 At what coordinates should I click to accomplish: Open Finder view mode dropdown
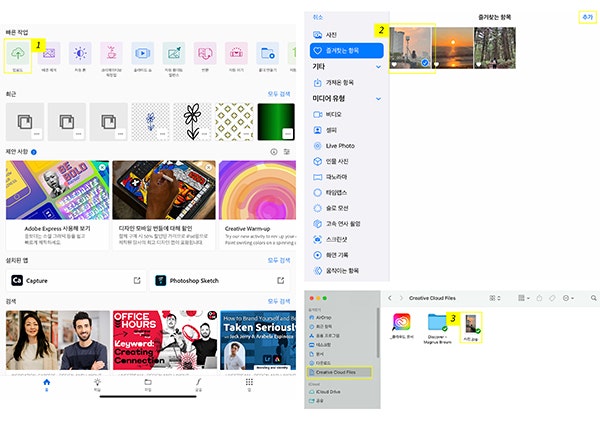495,298
